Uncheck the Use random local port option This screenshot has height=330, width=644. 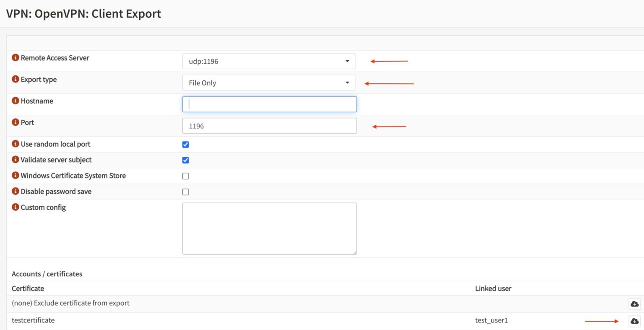[x=185, y=144]
